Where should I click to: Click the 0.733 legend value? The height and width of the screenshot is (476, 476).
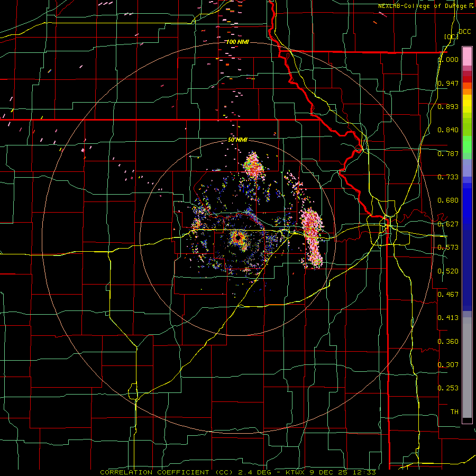(x=448, y=177)
